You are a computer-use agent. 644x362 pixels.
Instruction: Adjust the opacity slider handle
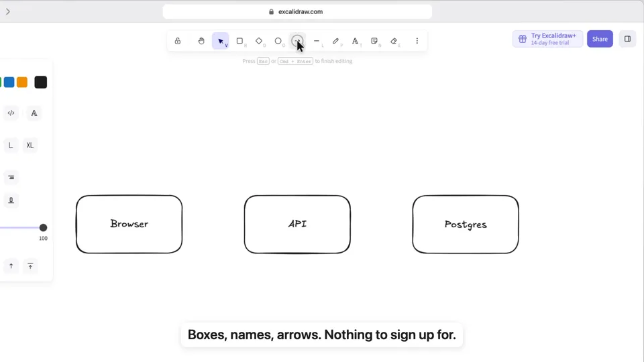point(43,228)
